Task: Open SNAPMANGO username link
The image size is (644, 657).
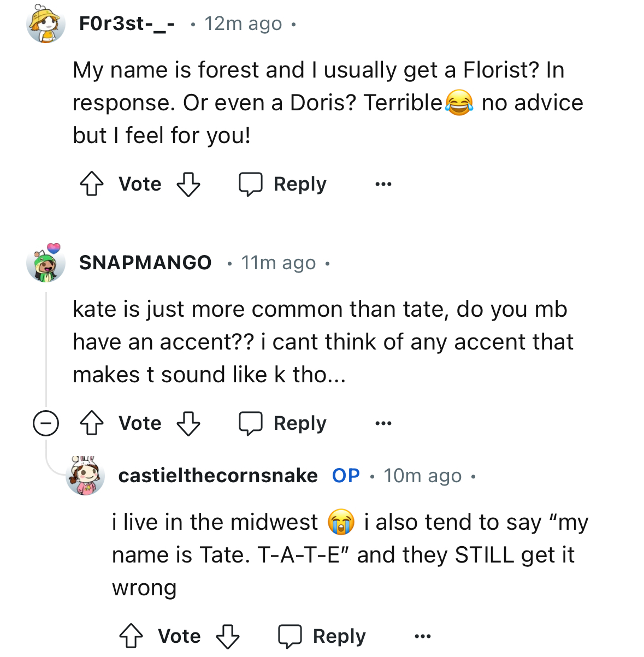Action: coord(145,263)
